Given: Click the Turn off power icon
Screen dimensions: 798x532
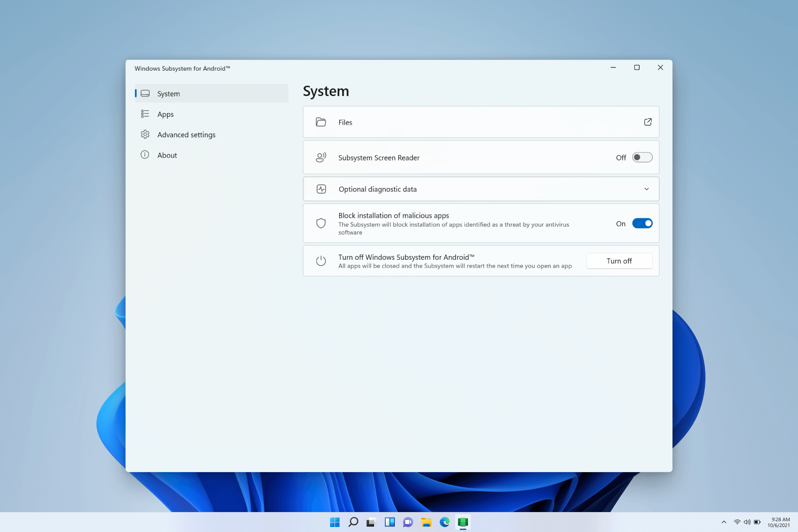Looking at the screenshot, I should 320,261.
